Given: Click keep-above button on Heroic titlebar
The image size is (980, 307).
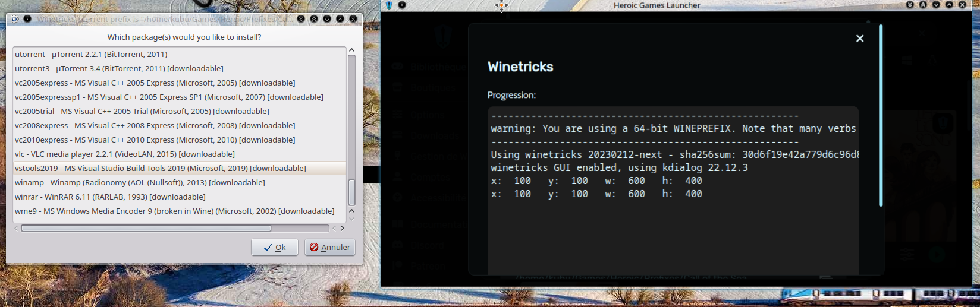Looking at the screenshot, I should click(x=923, y=5).
